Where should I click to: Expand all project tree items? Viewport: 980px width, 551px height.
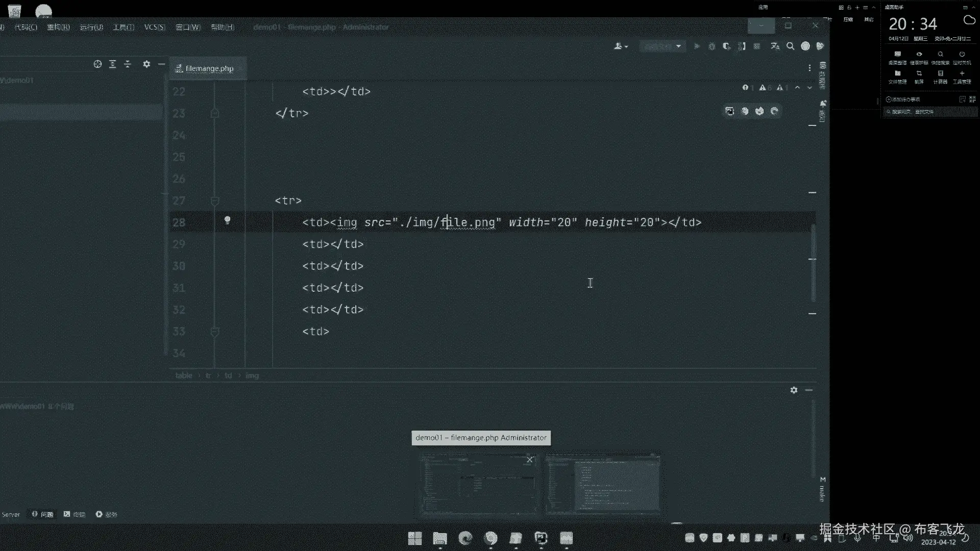pos(113,64)
